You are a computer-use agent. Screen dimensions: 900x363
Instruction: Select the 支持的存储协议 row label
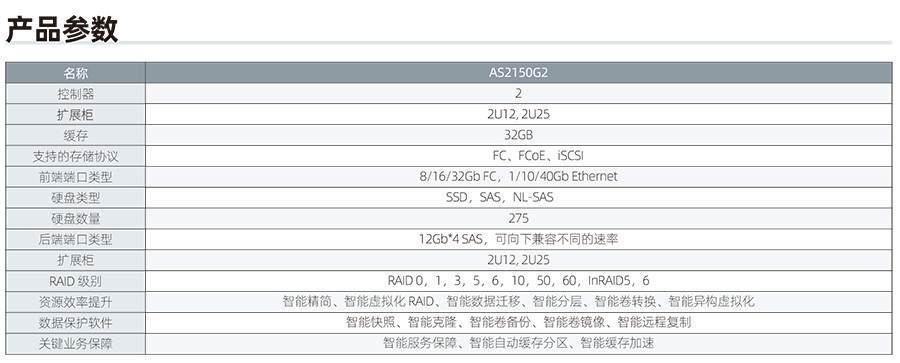coord(75,156)
